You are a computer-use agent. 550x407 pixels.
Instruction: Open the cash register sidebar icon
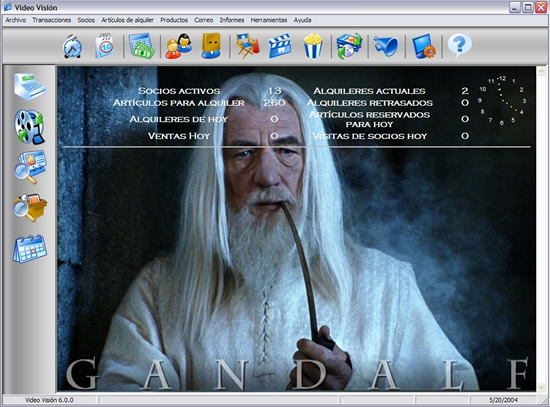(30, 87)
